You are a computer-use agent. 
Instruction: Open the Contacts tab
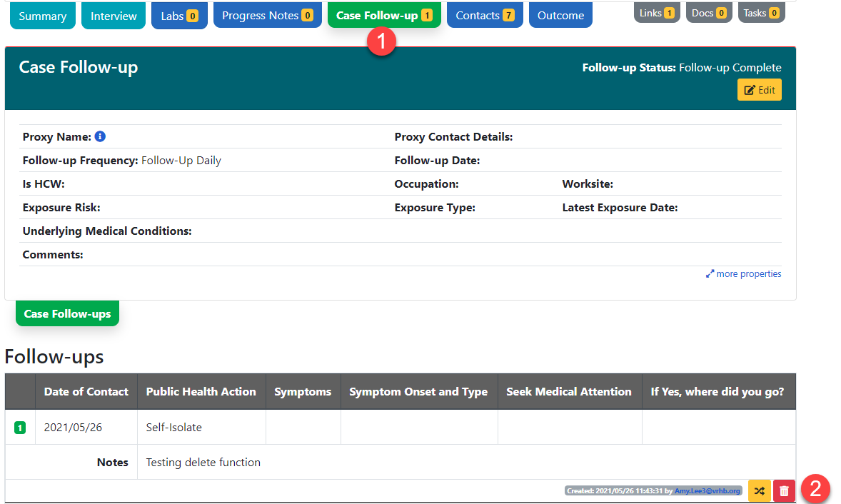(x=485, y=15)
